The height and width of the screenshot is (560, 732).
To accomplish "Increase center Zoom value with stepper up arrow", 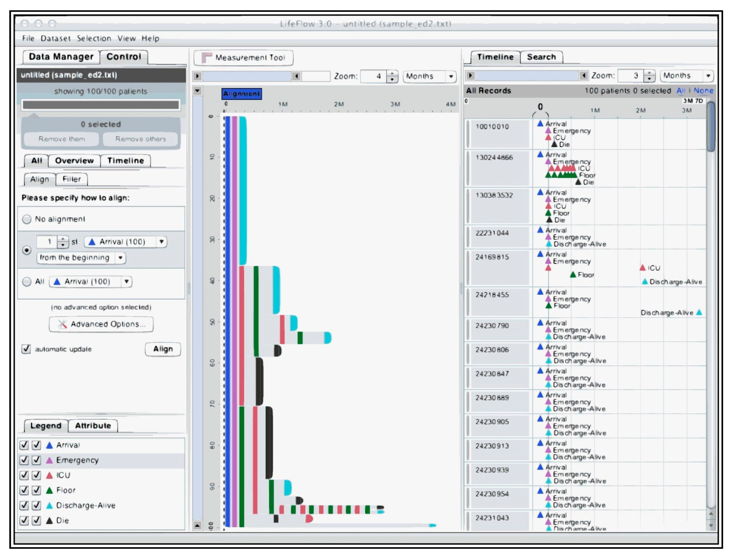I will coord(392,73).
